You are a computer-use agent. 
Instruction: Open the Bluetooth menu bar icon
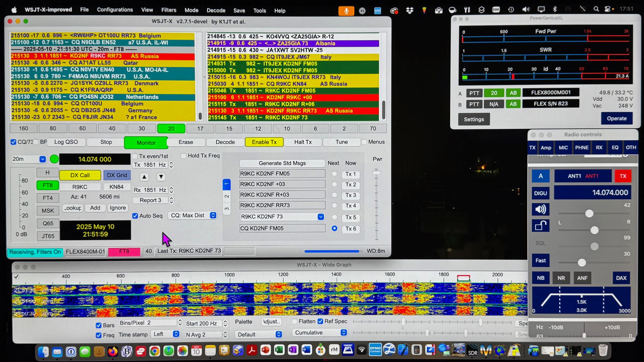[x=555, y=9]
